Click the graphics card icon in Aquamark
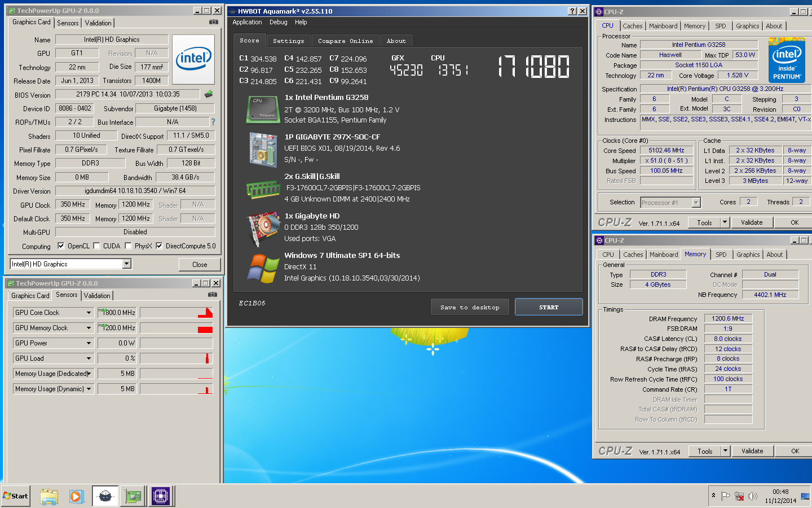Viewport: 812px width, 508px height. tap(263, 229)
